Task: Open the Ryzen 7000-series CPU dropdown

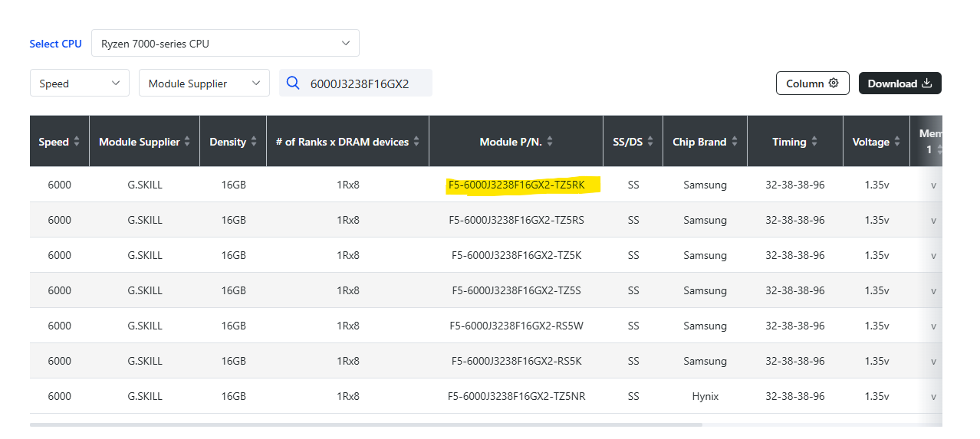Action: (225, 44)
